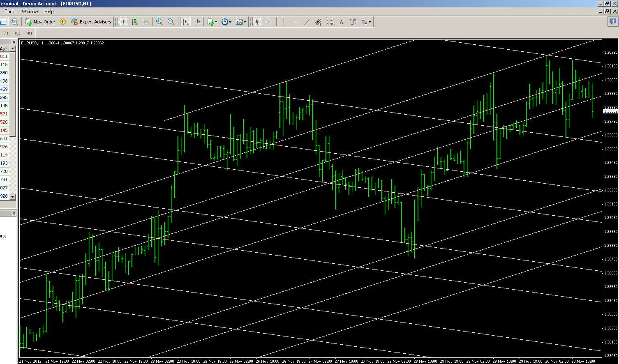This screenshot has width=619, height=364.
Task: Expand the indicators dropdown arrow
Action: (216, 22)
